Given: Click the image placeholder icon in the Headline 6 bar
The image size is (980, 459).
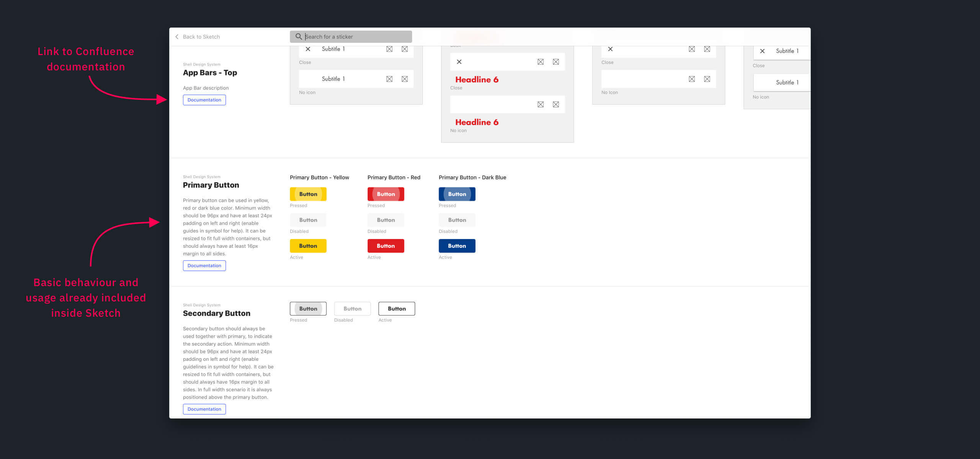Looking at the screenshot, I should [x=541, y=62].
